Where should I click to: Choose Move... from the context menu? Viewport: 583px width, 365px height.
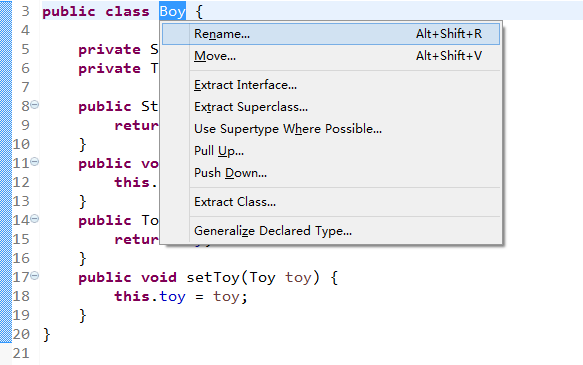[x=331, y=56]
